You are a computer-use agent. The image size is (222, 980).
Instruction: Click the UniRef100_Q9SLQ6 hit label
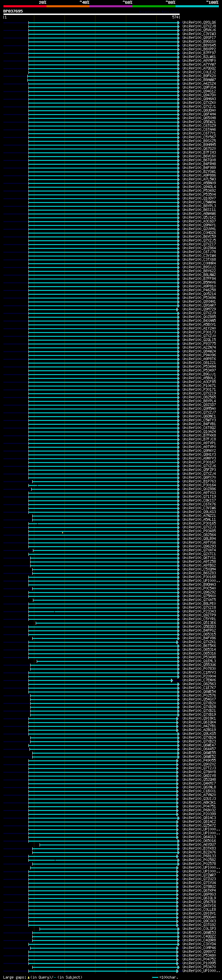[x=199, y=23]
